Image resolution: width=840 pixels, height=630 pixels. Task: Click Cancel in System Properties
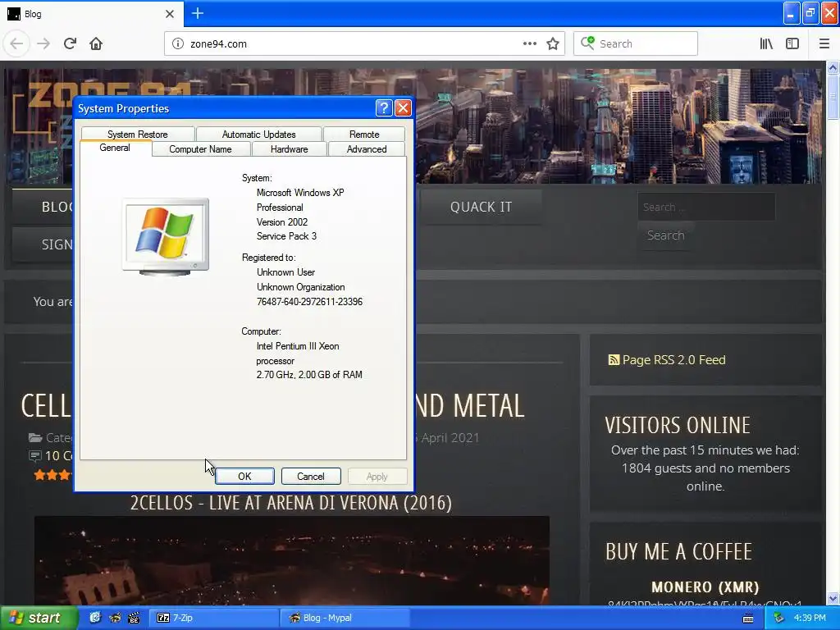click(x=311, y=477)
